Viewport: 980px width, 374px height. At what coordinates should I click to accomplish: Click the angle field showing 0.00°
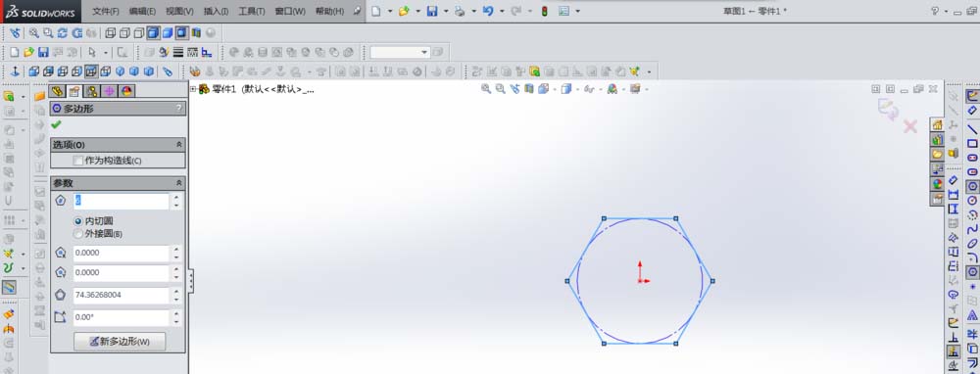(x=122, y=317)
